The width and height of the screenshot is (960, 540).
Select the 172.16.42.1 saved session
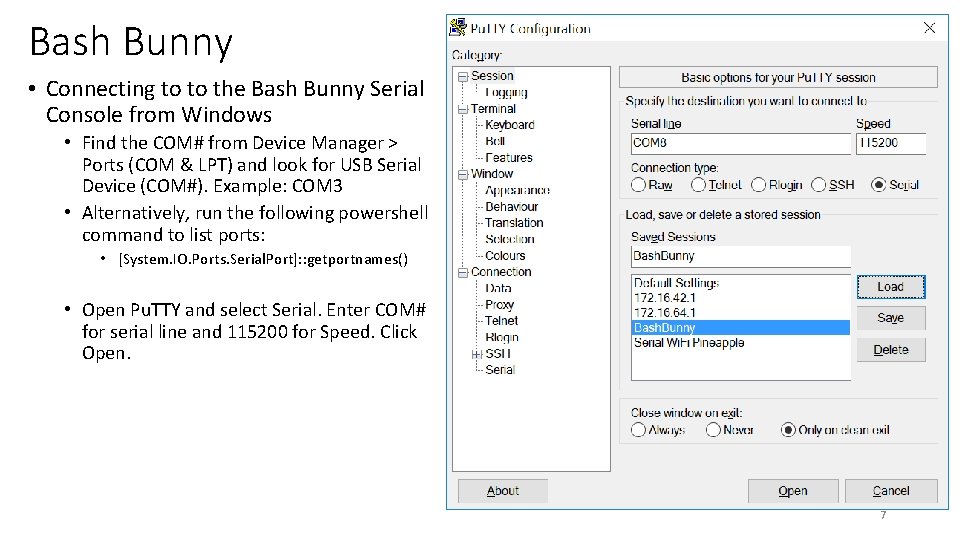point(741,298)
